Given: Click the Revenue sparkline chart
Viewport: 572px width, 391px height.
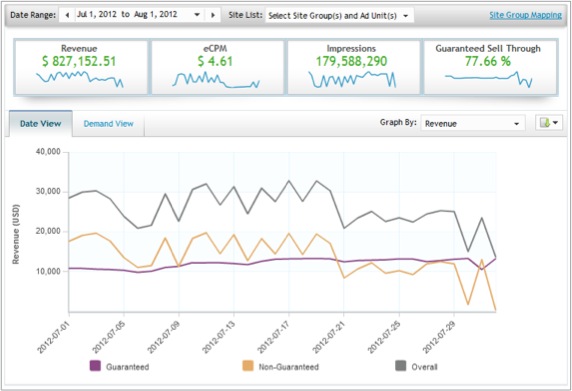Looking at the screenshot, I should [x=80, y=79].
